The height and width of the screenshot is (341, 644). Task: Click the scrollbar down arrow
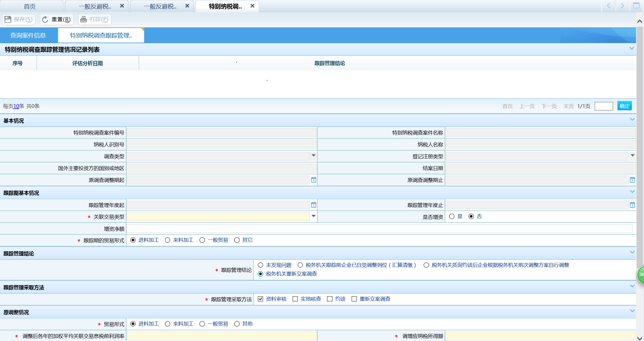pyautogui.click(x=640, y=338)
